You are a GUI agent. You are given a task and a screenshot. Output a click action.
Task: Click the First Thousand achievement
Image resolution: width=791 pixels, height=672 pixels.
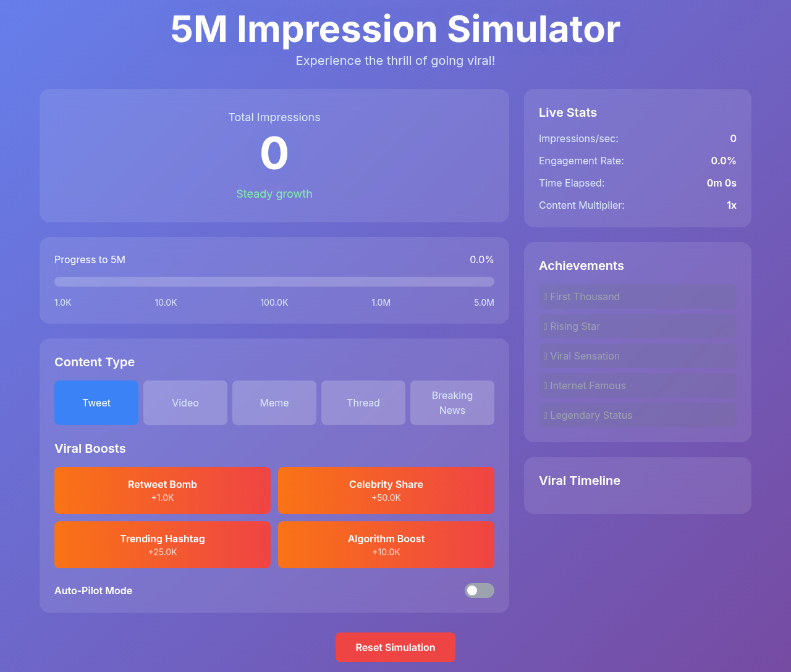coord(638,296)
